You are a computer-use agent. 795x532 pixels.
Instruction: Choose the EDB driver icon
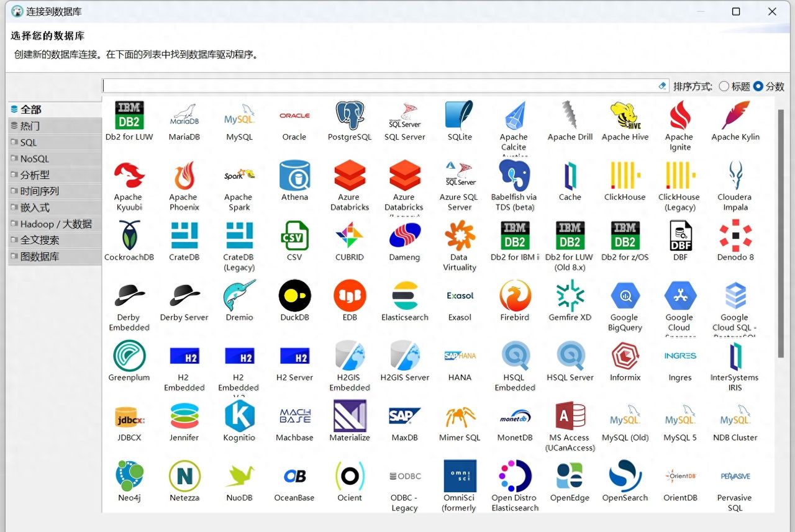[x=350, y=296]
